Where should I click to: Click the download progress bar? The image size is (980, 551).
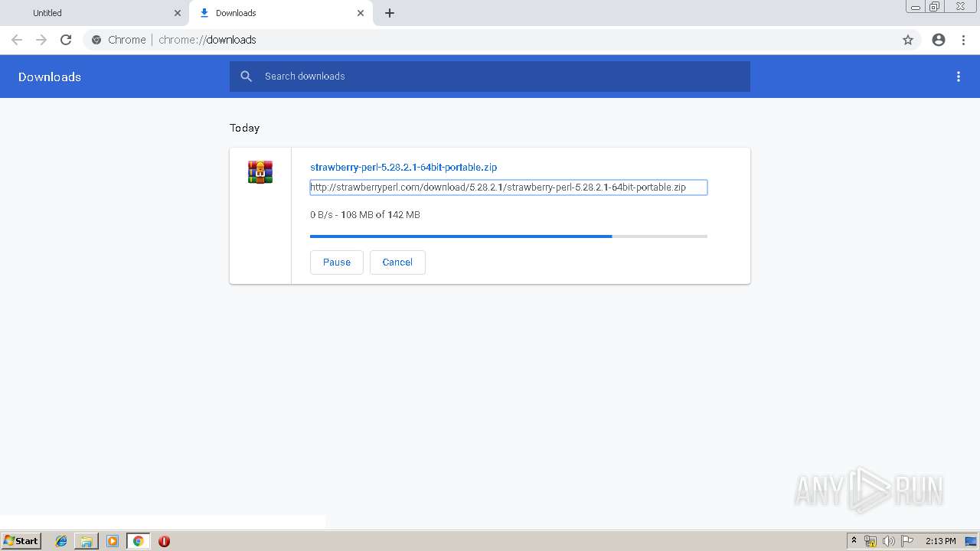pyautogui.click(x=508, y=236)
